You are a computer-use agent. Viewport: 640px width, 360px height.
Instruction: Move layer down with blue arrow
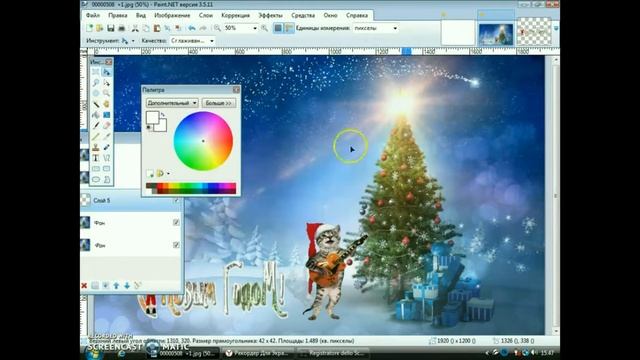click(127, 286)
